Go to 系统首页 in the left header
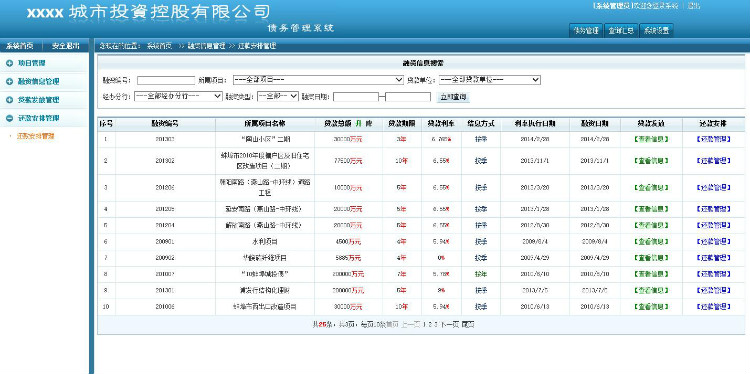The image size is (750, 374). [20, 46]
